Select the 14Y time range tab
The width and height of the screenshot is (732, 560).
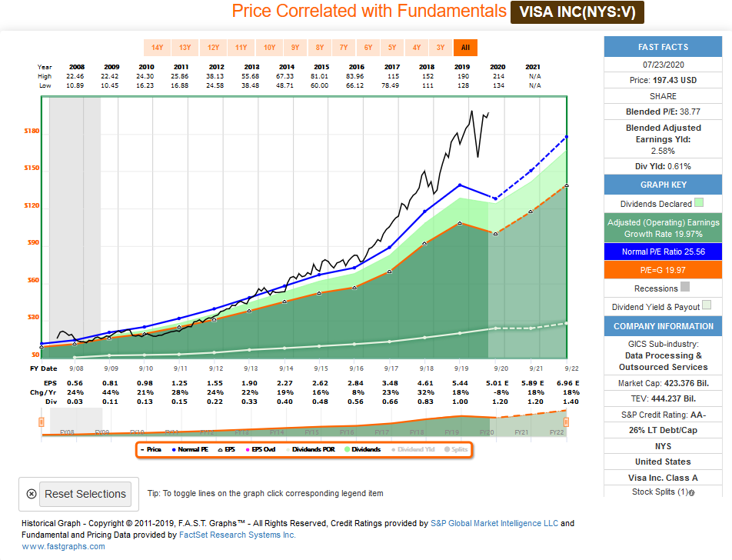pos(158,48)
